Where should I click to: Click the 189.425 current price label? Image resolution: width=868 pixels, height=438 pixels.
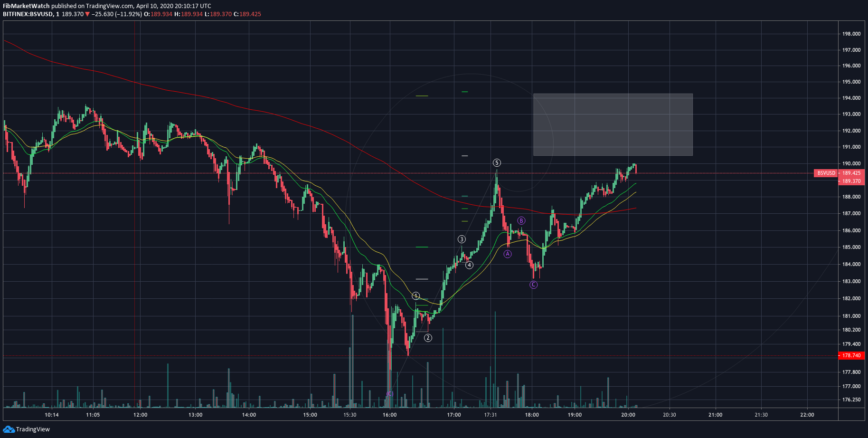pos(851,173)
